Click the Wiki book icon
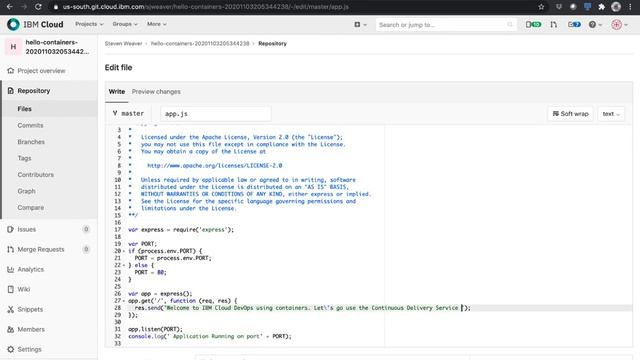The width and height of the screenshot is (640, 360). [11, 289]
